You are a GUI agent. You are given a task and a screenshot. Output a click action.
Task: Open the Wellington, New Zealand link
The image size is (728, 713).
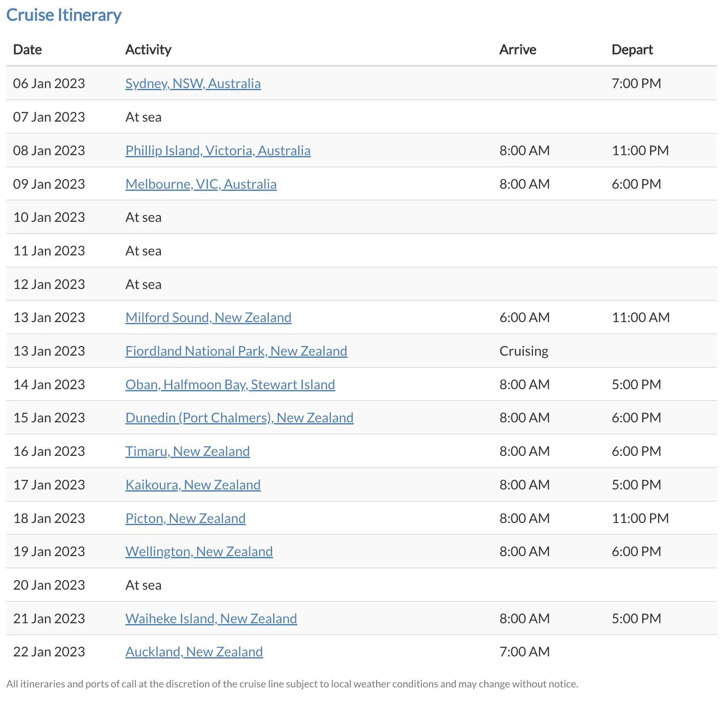coord(199,552)
